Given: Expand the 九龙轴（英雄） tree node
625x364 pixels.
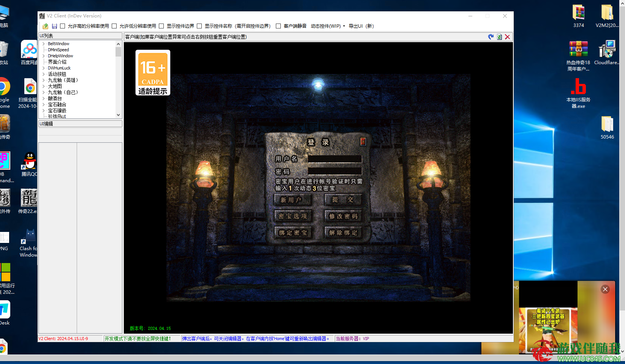Looking at the screenshot, I should (44, 80).
